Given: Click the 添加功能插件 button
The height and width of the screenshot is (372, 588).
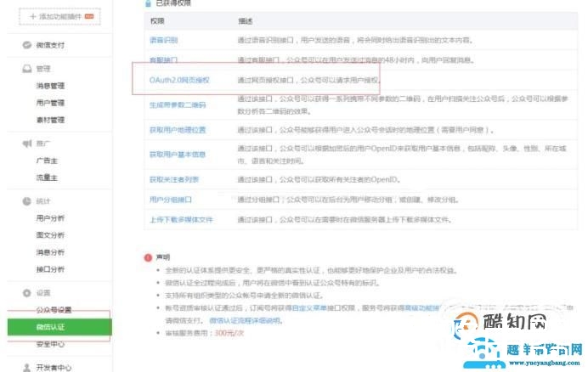Looking at the screenshot, I should click(x=60, y=16).
